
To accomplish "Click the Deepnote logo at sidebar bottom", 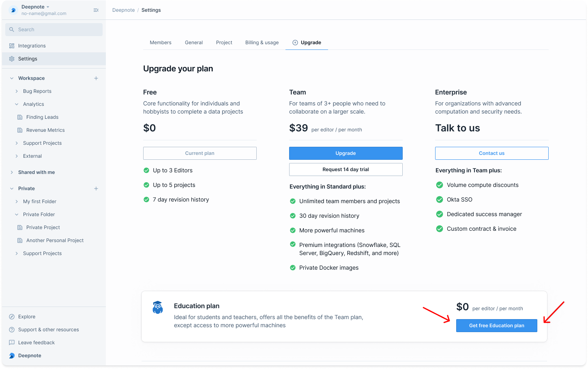I will tap(12, 356).
